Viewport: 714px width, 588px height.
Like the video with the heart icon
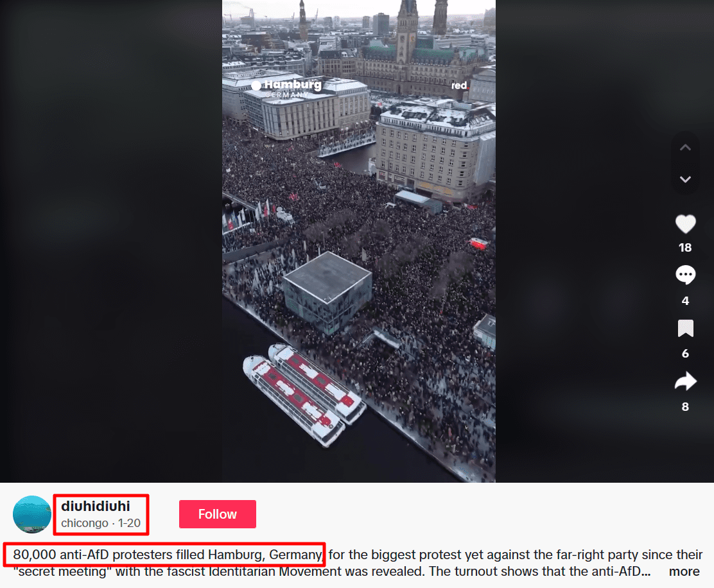click(x=685, y=224)
